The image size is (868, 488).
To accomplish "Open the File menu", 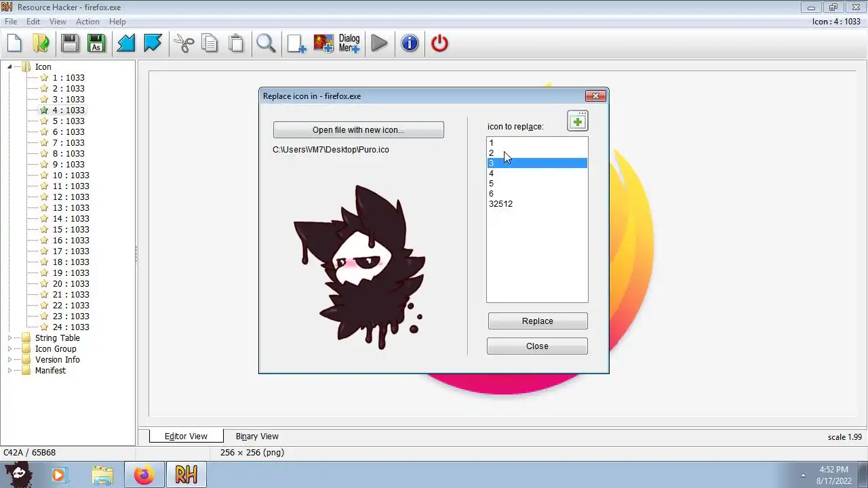I will click(x=11, y=22).
